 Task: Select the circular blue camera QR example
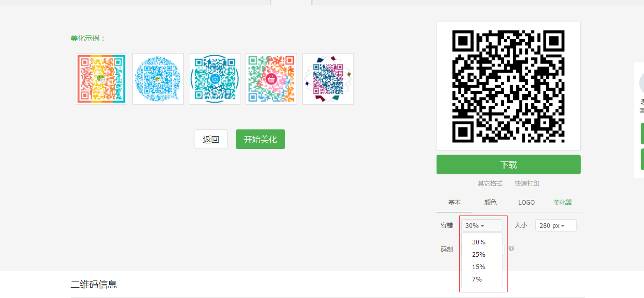coord(215,79)
